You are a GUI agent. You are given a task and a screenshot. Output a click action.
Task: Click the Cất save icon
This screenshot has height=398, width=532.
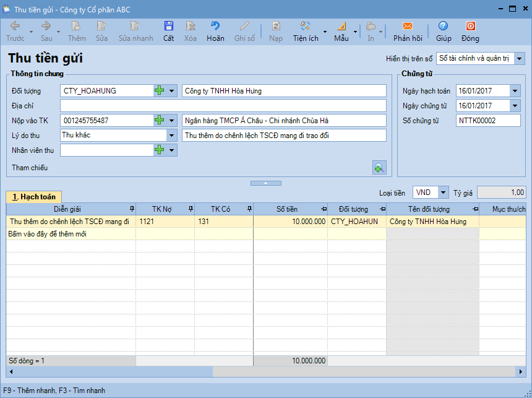pyautogui.click(x=168, y=27)
